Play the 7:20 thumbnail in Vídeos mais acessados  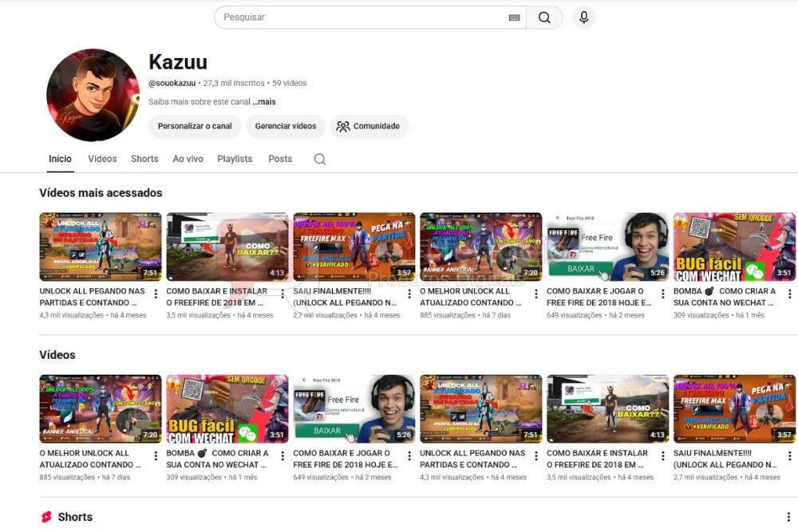(480, 246)
